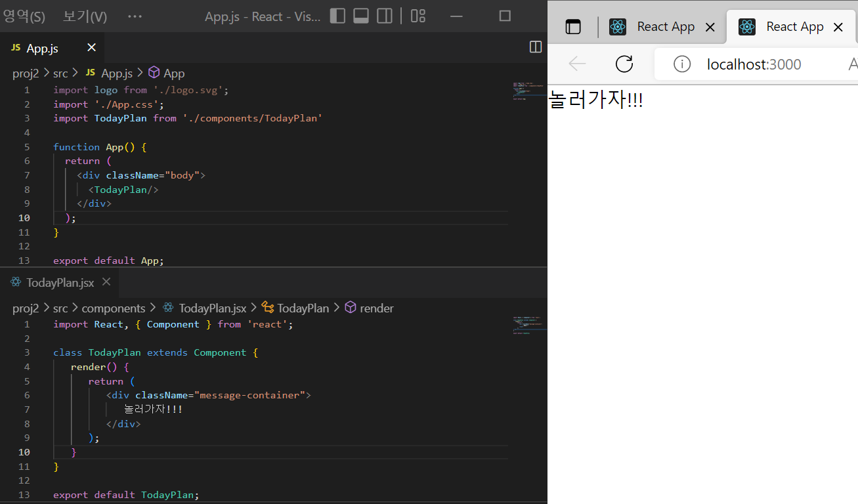
Task: Click the TodayPlan.jsx minimap
Action: (x=528, y=325)
